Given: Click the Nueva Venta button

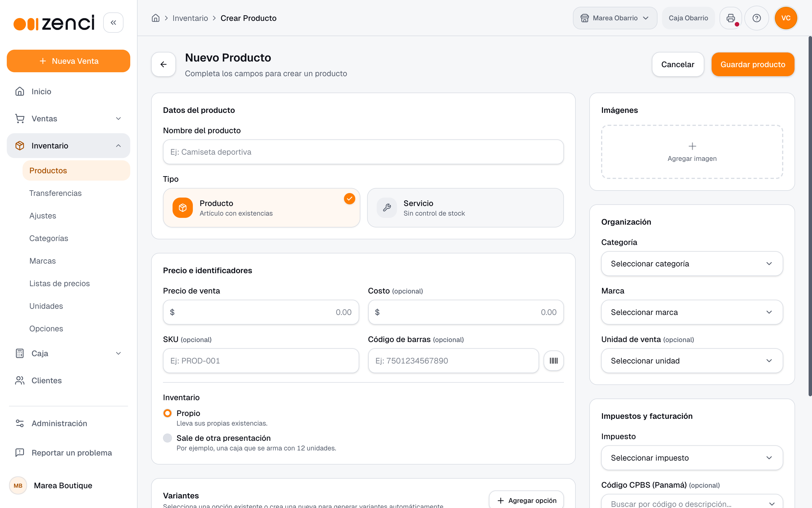Looking at the screenshot, I should (x=69, y=61).
